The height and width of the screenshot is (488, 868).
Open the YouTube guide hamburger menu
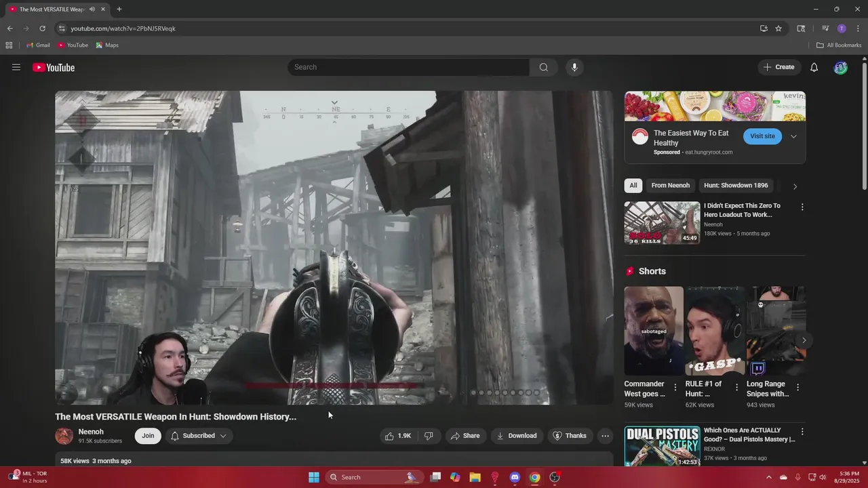pos(16,67)
